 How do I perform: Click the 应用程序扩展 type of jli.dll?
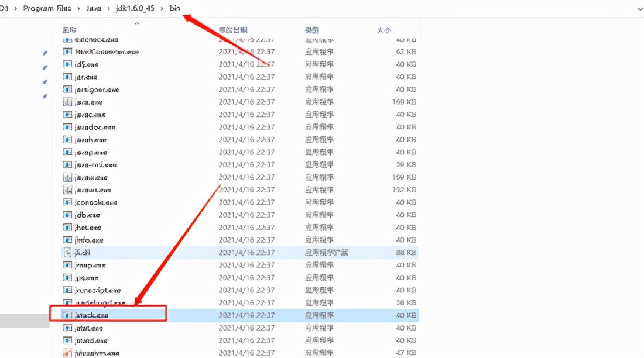tap(327, 253)
